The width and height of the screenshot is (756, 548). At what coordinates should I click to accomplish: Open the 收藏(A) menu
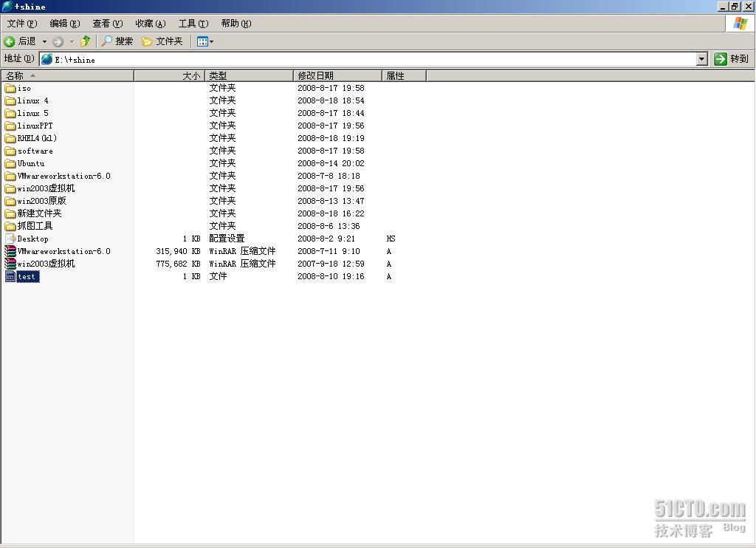click(151, 24)
